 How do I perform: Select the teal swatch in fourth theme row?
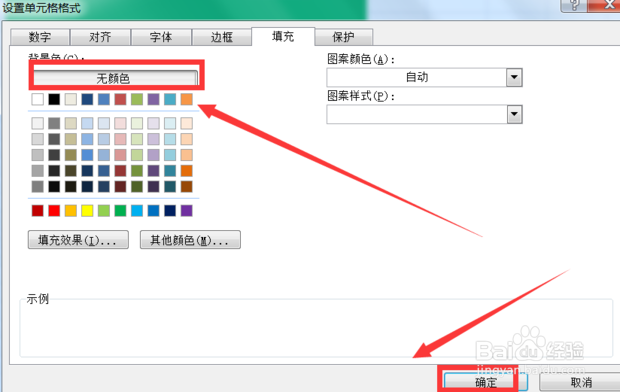(x=170, y=170)
